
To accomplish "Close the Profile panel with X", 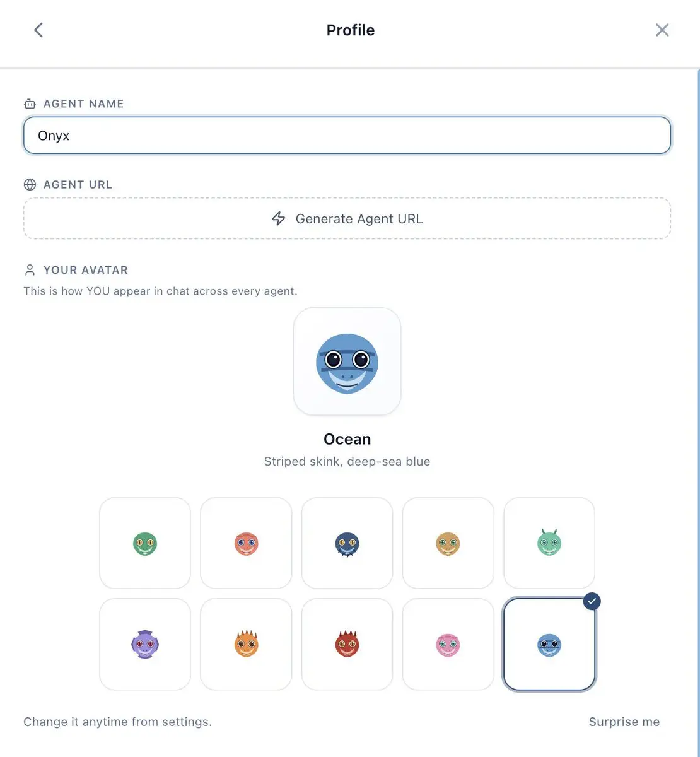I will (x=662, y=30).
